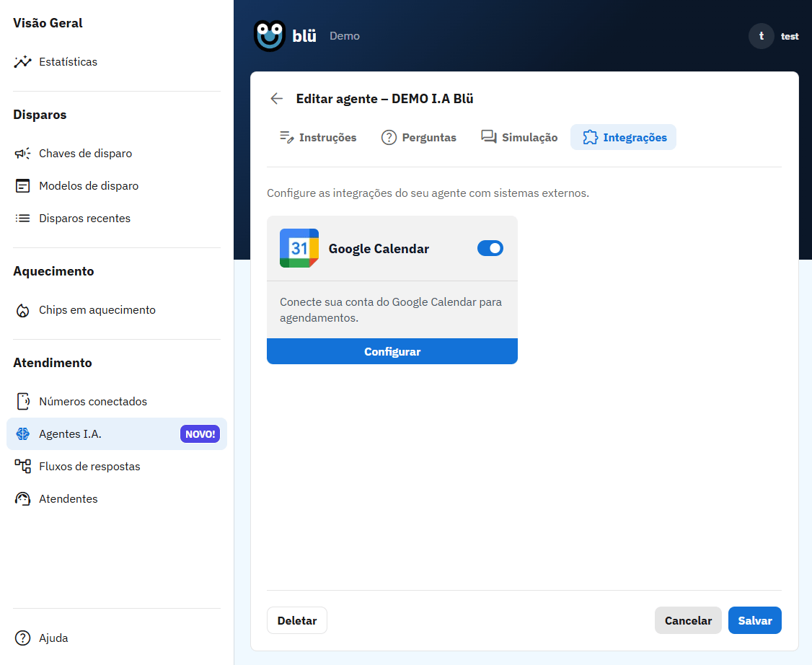This screenshot has width=812, height=665.
Task: Click the blü smiley logo
Action: coord(269,36)
